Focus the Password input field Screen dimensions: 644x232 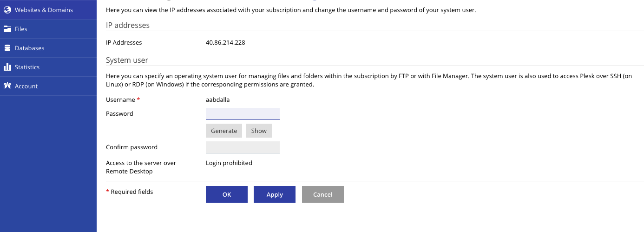pos(243,114)
